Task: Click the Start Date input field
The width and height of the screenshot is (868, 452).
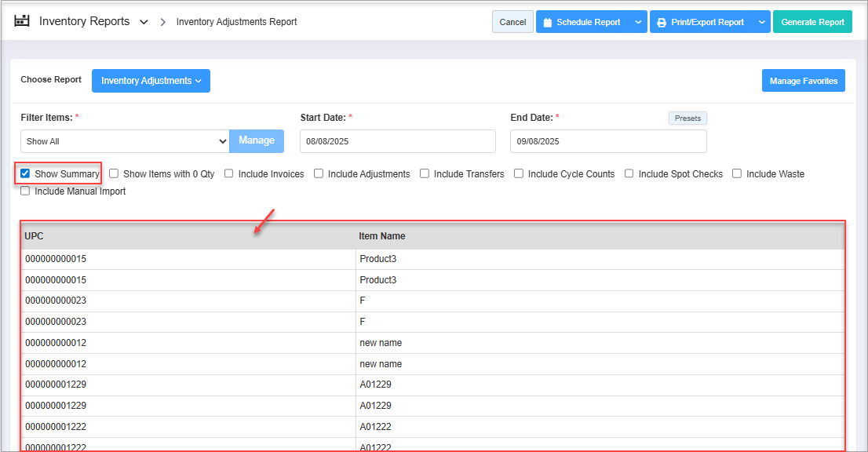Action: [x=397, y=141]
